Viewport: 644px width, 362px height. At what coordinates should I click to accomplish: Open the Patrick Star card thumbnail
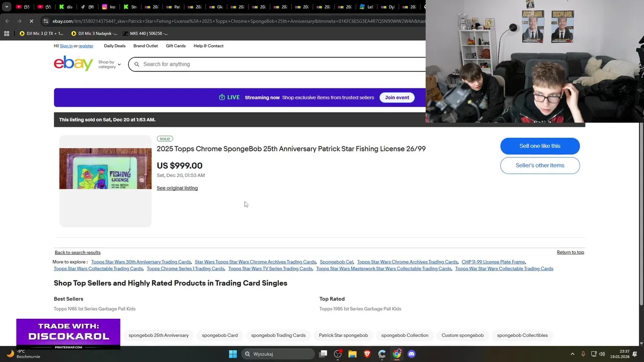click(x=105, y=168)
